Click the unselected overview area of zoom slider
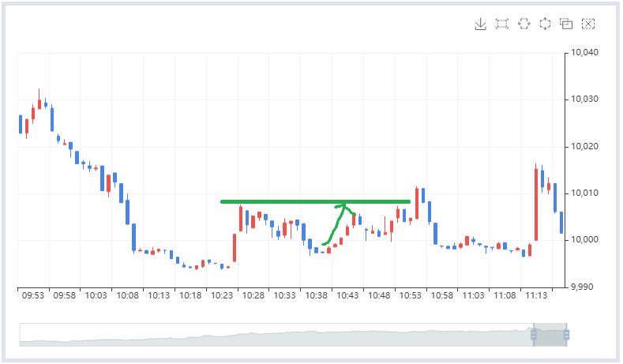Image resolution: width=623 pixels, height=364 pixels. click(276, 335)
